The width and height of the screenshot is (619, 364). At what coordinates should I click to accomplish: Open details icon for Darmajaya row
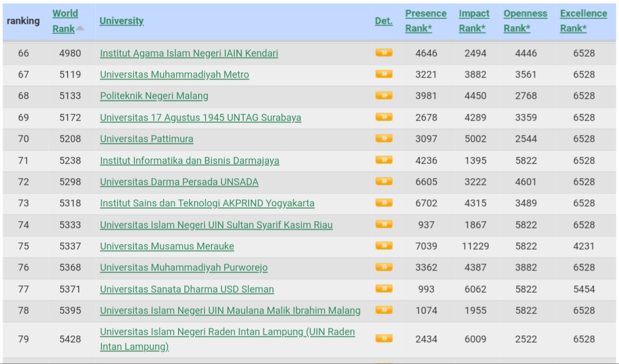point(384,160)
